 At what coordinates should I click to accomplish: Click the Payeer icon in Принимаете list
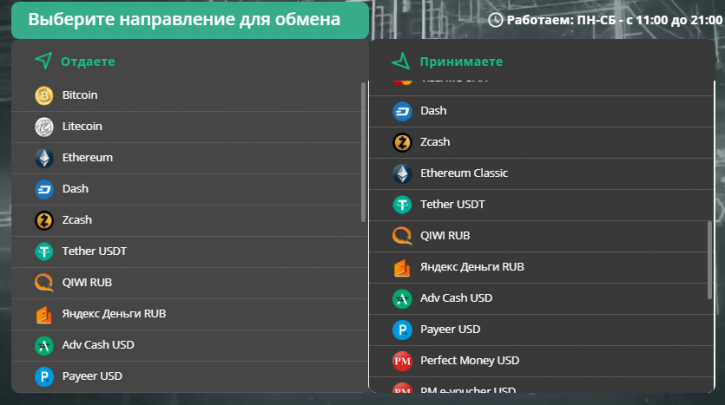(402, 330)
